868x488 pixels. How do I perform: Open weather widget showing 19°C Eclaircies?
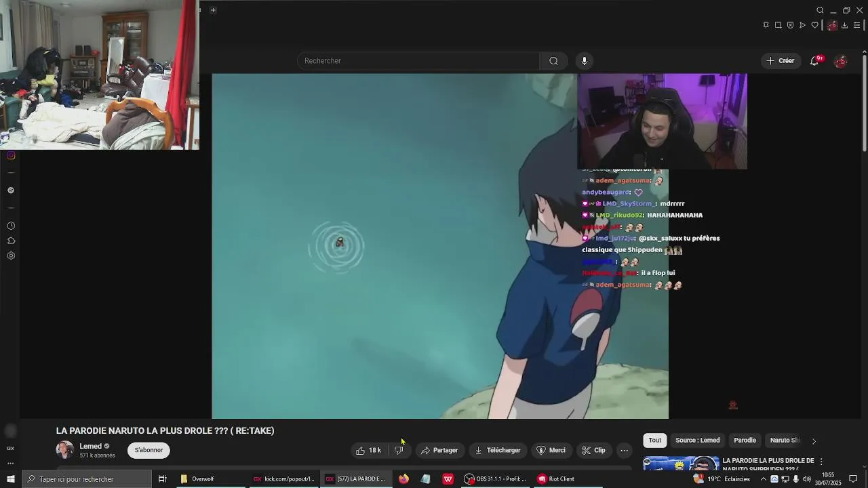(x=722, y=479)
